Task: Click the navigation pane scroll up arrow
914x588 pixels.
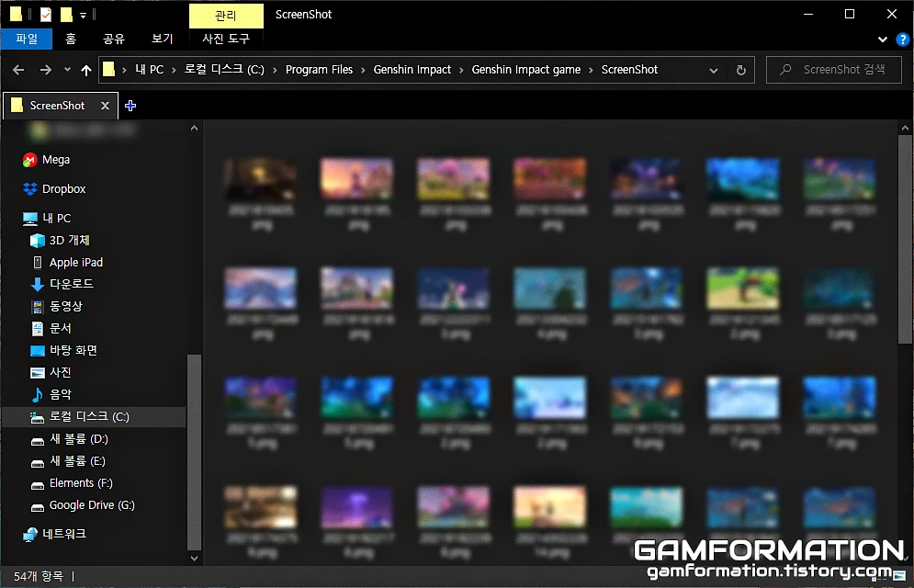Action: 194,128
